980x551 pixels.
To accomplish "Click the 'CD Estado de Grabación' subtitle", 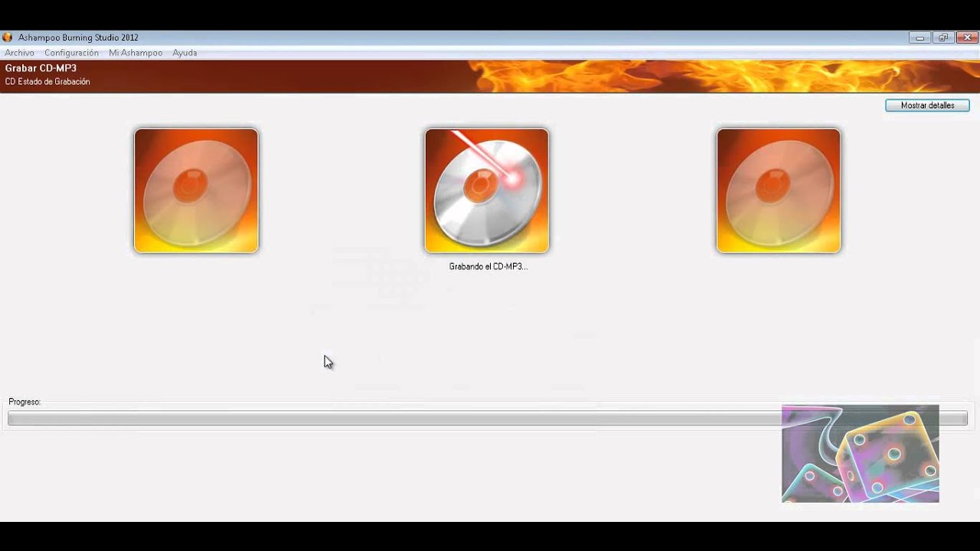I will 47,82.
